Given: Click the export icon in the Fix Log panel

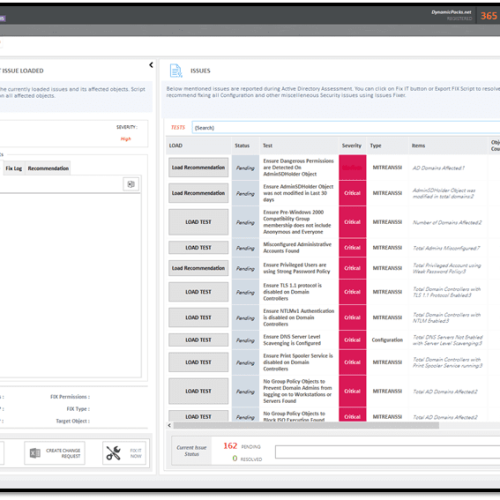Looking at the screenshot, I should pyautogui.click(x=131, y=184).
